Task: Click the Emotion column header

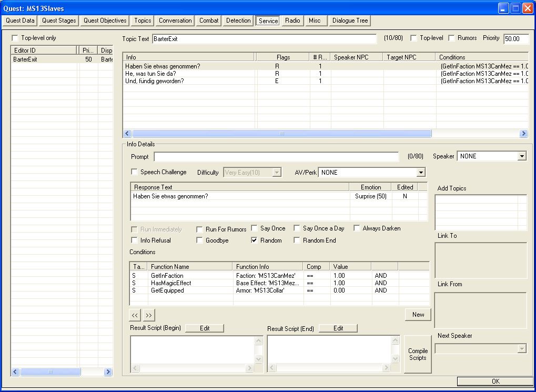Action: (370, 187)
